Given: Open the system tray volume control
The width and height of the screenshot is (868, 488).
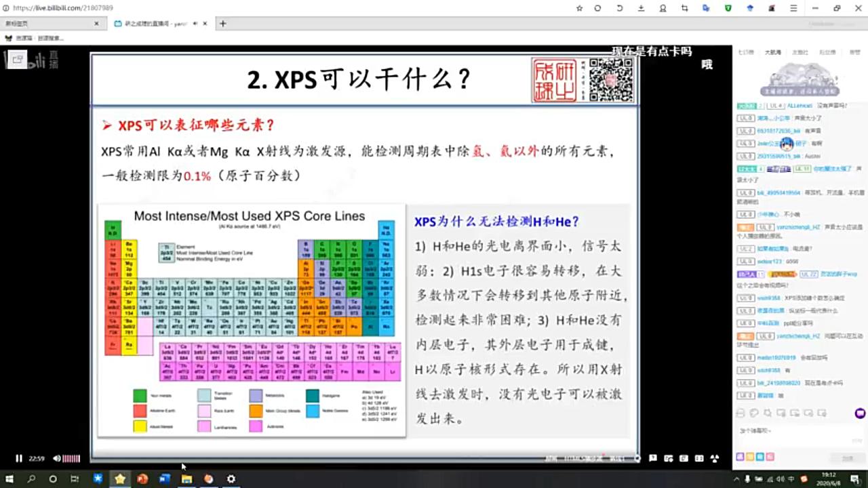Looking at the screenshot, I should click(781, 479).
